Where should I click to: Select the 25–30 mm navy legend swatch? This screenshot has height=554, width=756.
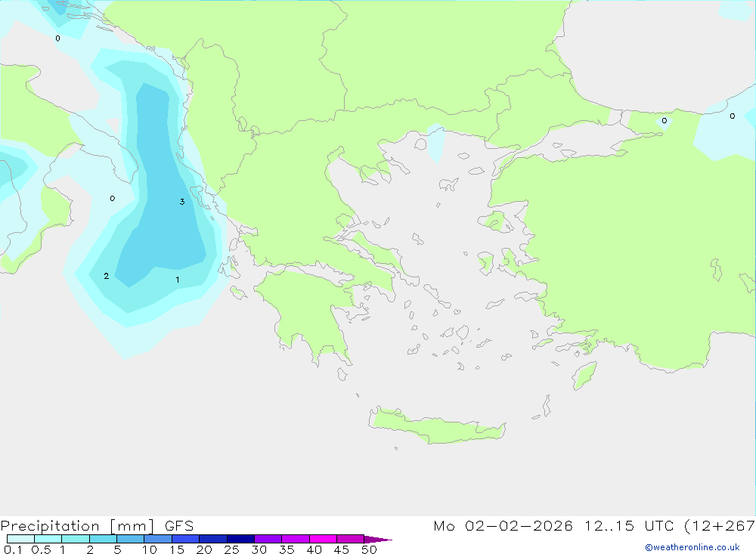tap(240, 539)
